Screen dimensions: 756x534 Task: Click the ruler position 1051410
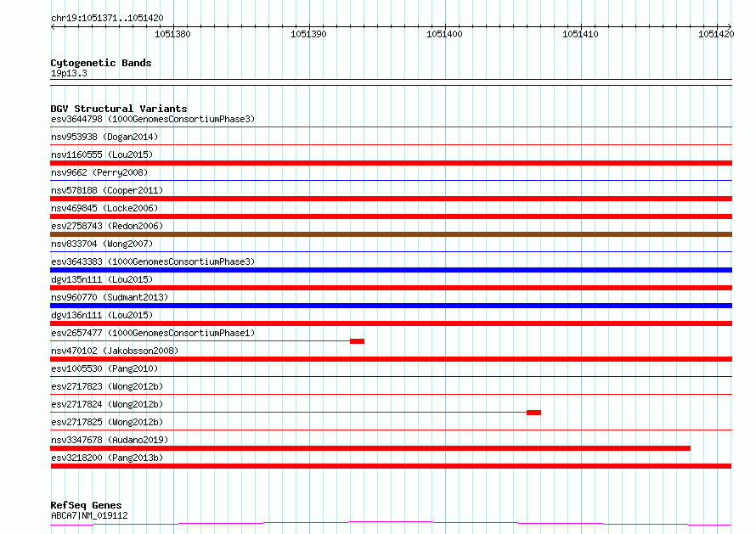point(580,34)
